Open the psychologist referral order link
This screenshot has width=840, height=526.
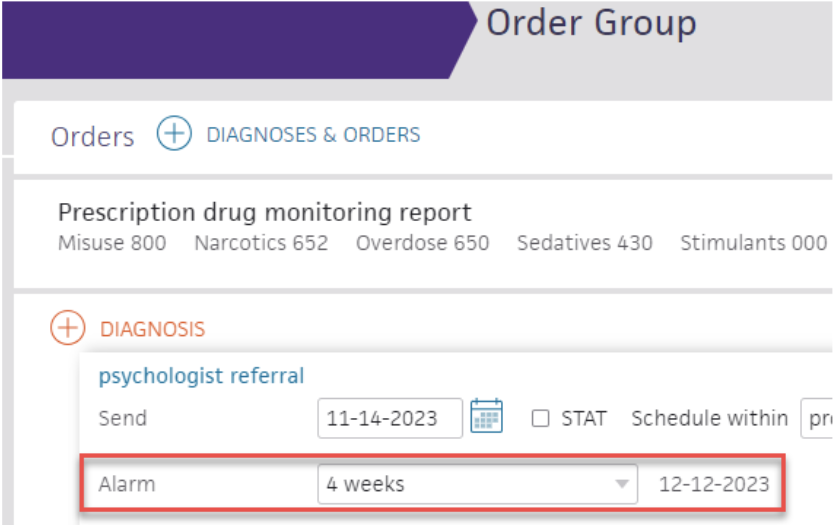pyautogui.click(x=201, y=375)
